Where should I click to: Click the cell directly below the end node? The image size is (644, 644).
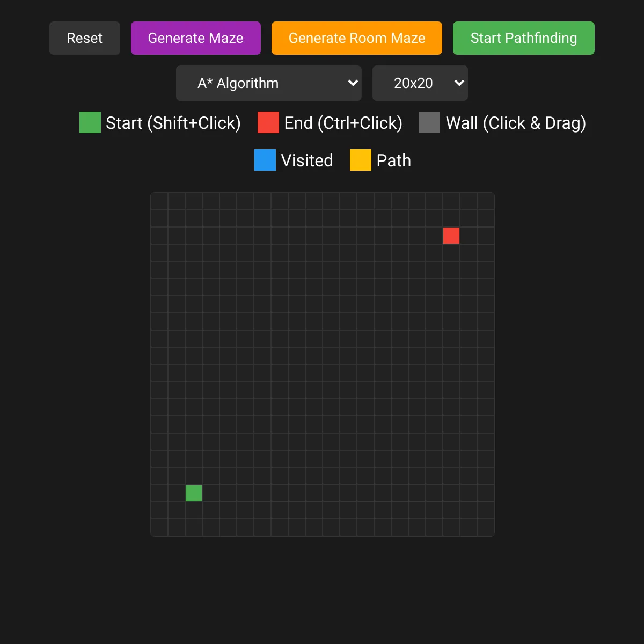[451, 253]
